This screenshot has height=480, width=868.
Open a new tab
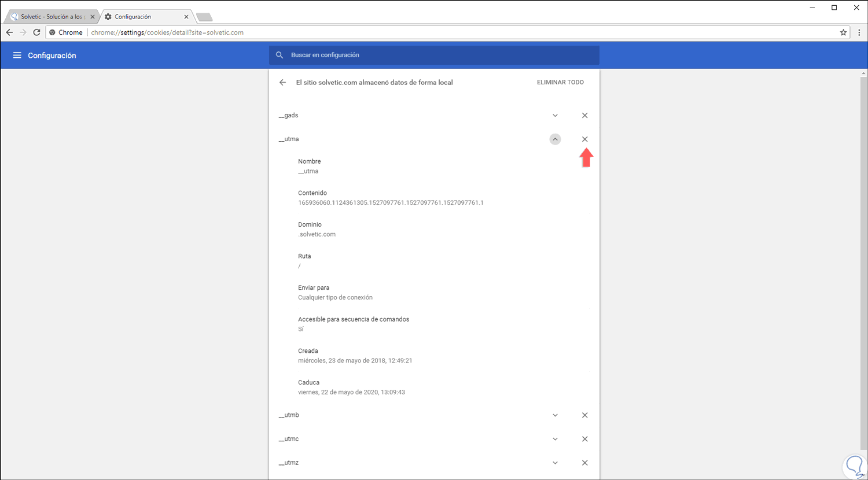tap(204, 17)
